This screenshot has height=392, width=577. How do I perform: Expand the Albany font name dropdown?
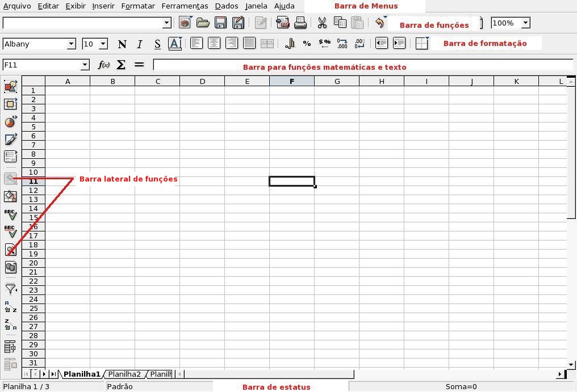point(72,44)
